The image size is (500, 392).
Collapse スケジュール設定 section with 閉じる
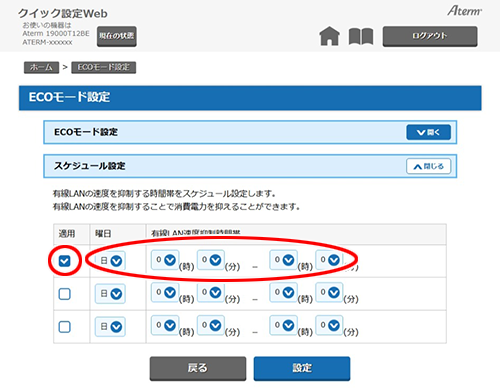coord(428,166)
